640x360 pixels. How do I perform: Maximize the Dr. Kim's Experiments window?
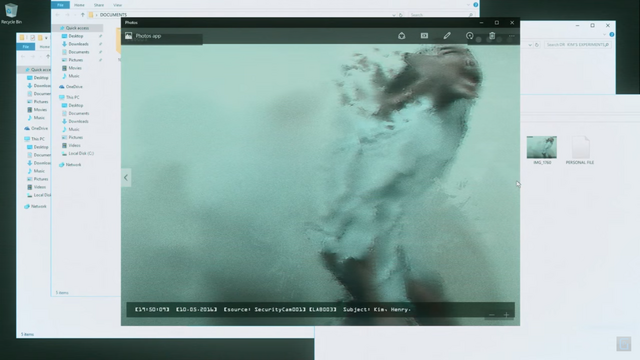[593, 25]
